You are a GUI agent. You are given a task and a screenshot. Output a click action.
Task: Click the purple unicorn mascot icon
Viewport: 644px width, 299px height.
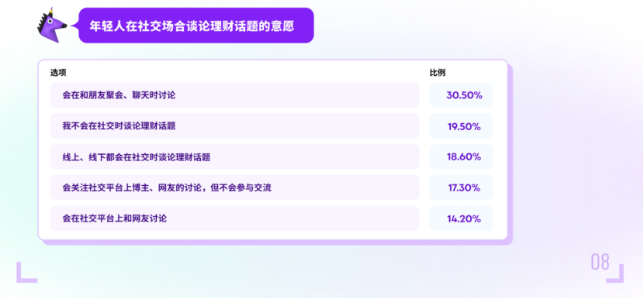[51, 26]
